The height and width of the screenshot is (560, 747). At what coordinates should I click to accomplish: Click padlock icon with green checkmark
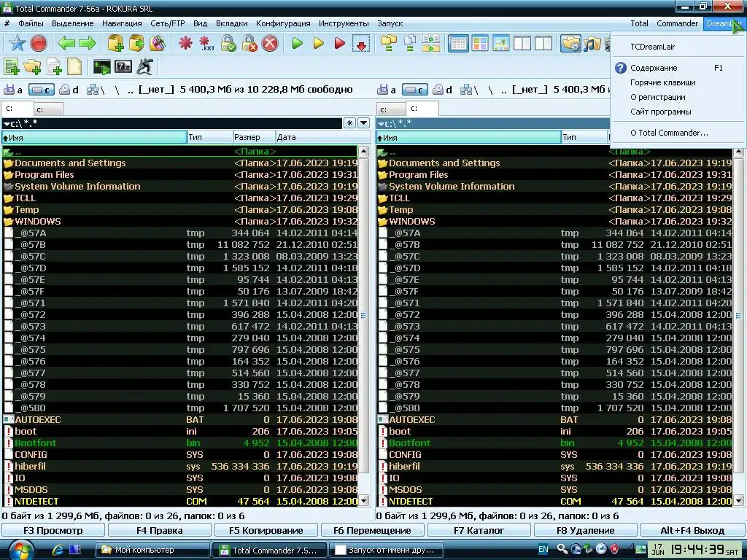(228, 43)
